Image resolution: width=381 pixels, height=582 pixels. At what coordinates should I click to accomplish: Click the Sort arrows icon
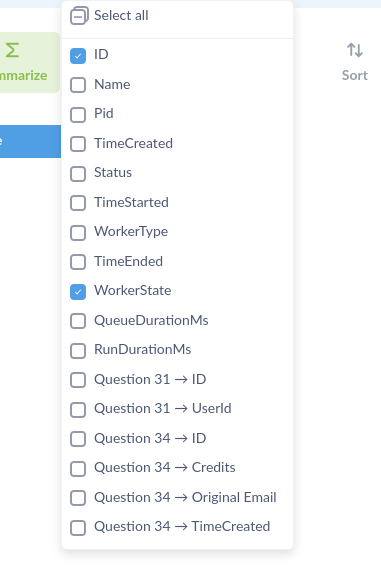click(x=355, y=50)
